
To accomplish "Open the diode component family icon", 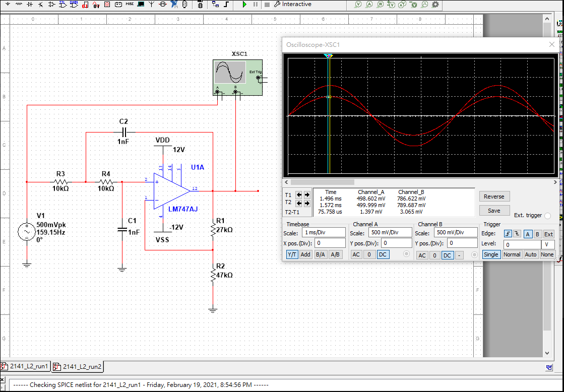I will tap(30, 5).
